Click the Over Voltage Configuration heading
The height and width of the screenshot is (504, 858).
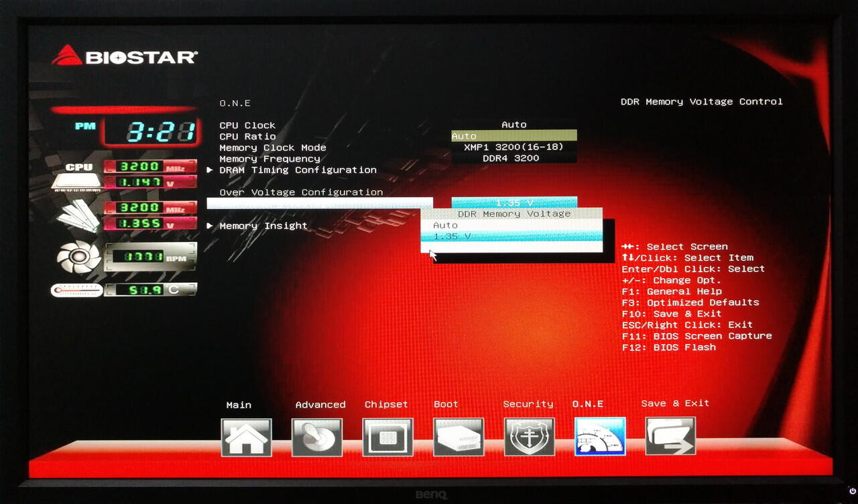[301, 192]
